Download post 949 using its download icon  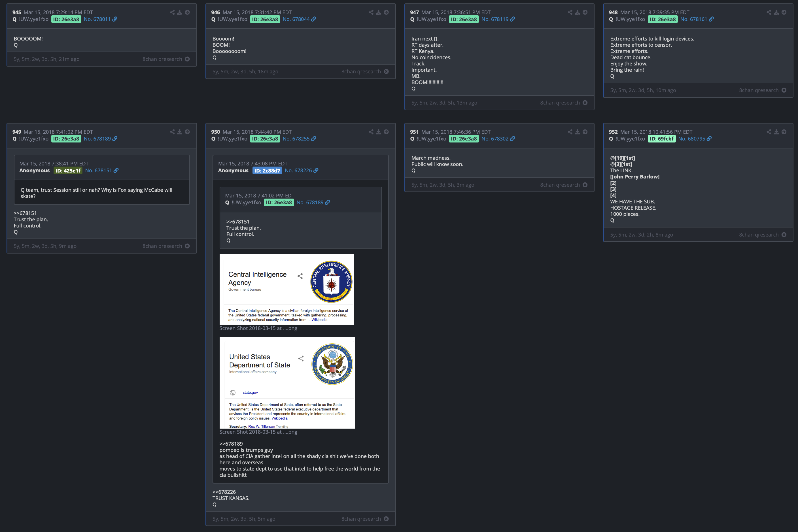point(180,132)
